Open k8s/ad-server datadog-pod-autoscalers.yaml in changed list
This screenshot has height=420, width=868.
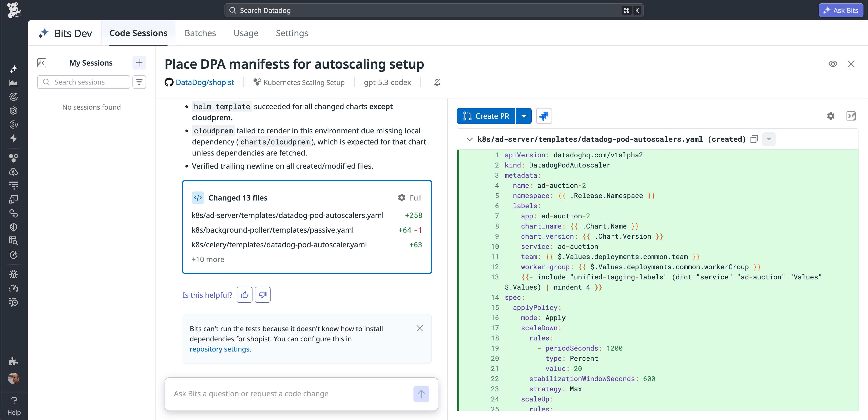point(288,215)
